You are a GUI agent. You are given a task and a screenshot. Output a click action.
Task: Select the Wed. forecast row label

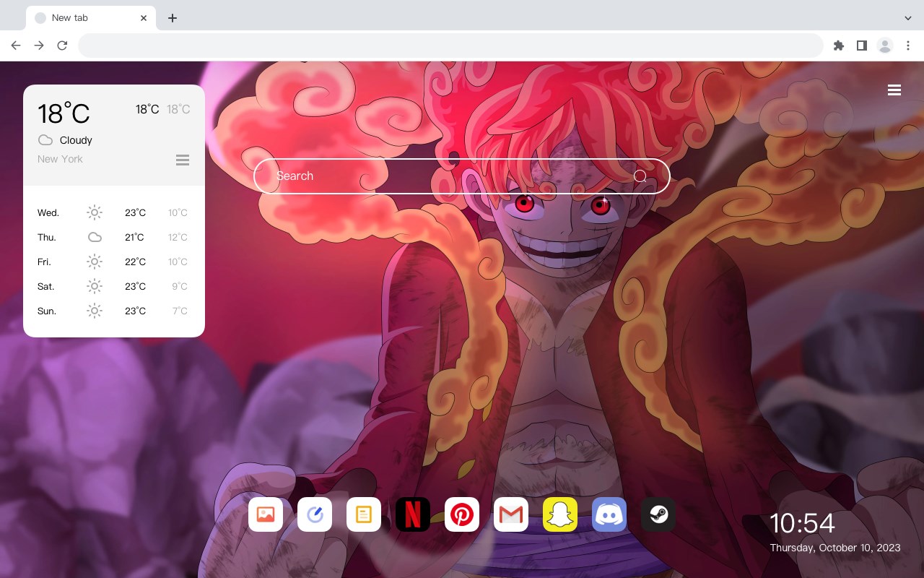pyautogui.click(x=48, y=212)
